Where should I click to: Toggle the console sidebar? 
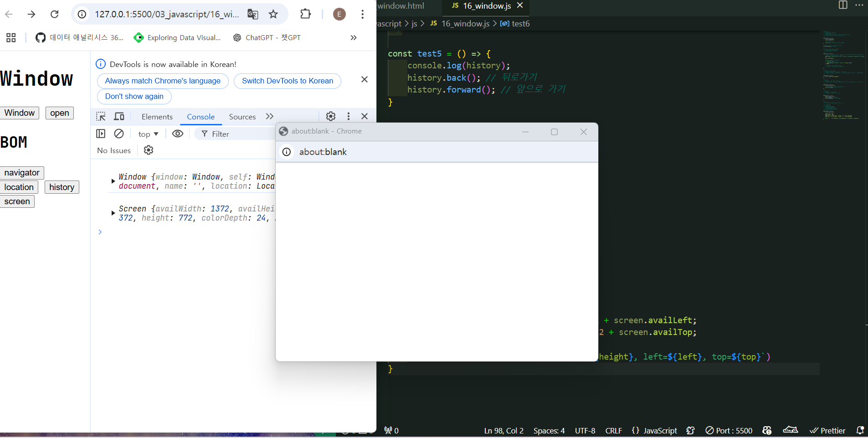pos(101,134)
